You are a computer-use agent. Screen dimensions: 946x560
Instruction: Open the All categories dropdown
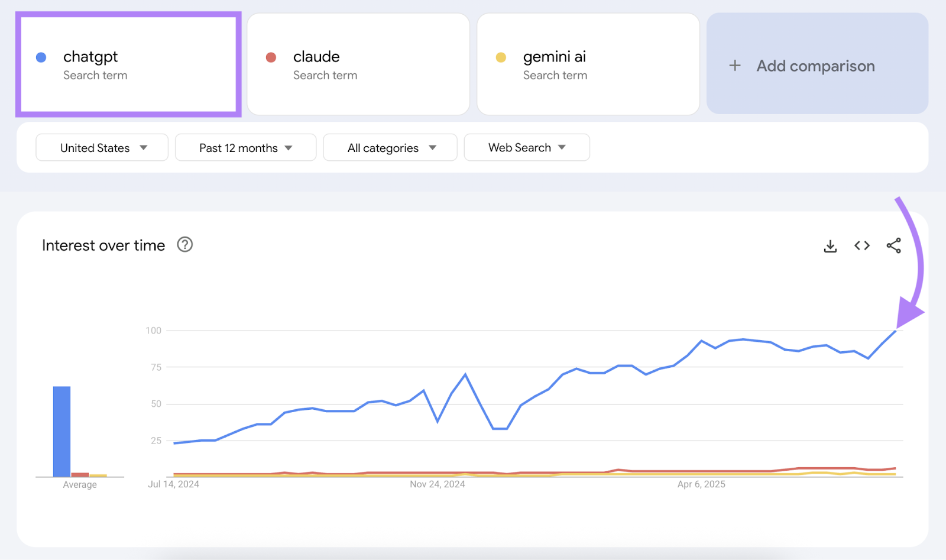click(390, 147)
